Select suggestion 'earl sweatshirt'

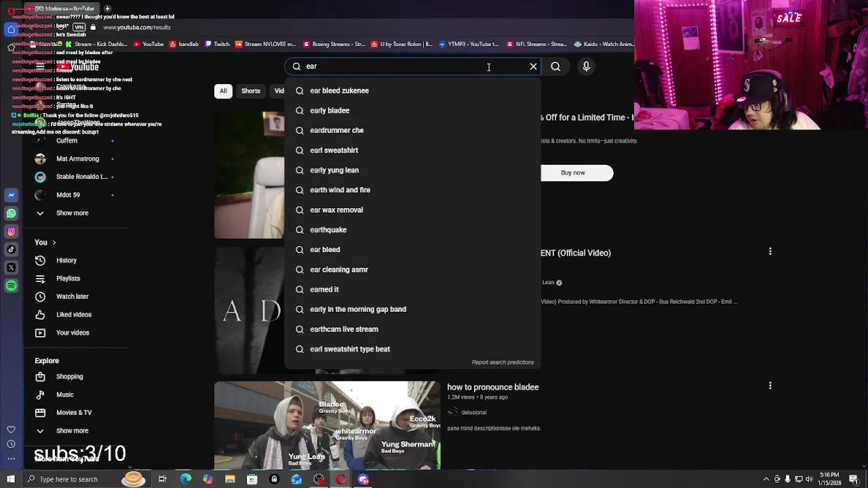412,150
